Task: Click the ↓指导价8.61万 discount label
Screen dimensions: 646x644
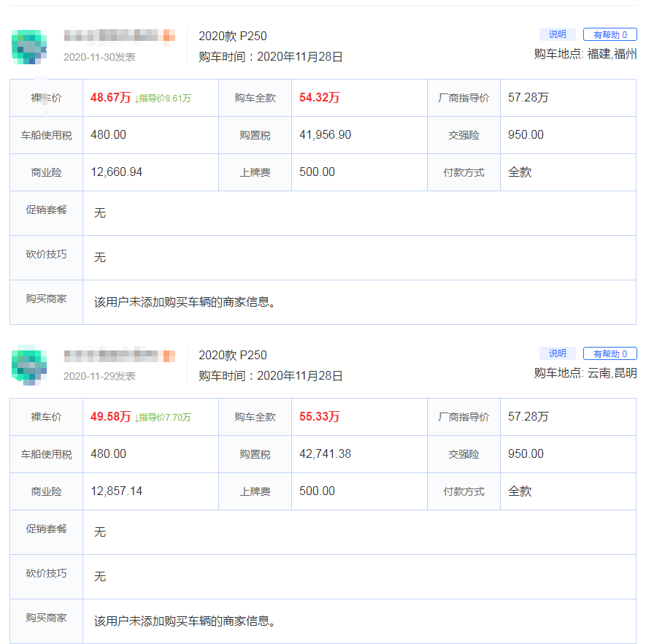Action: tap(163, 99)
